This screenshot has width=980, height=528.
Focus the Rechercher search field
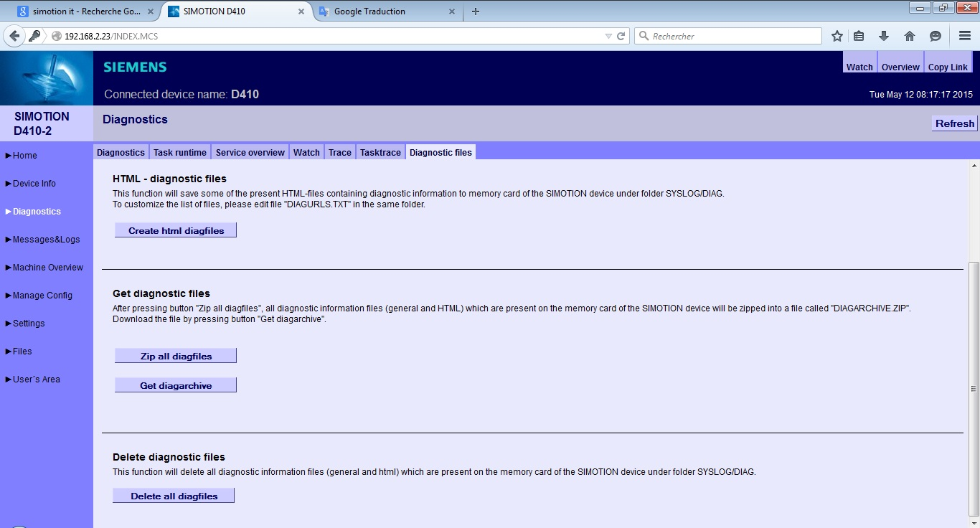coord(727,36)
